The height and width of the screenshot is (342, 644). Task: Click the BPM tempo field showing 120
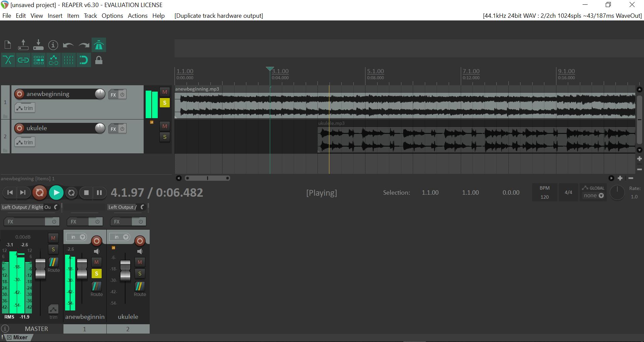[544, 197]
